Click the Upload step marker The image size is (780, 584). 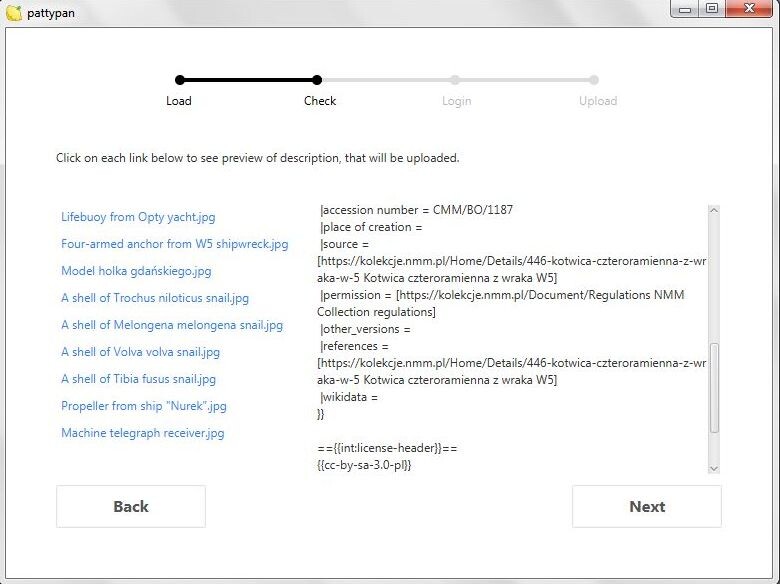click(x=594, y=80)
